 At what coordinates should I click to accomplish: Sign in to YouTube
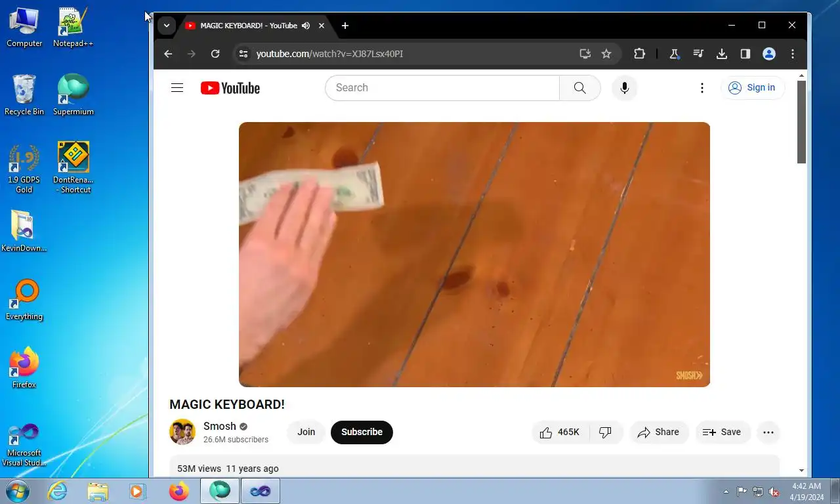(752, 88)
